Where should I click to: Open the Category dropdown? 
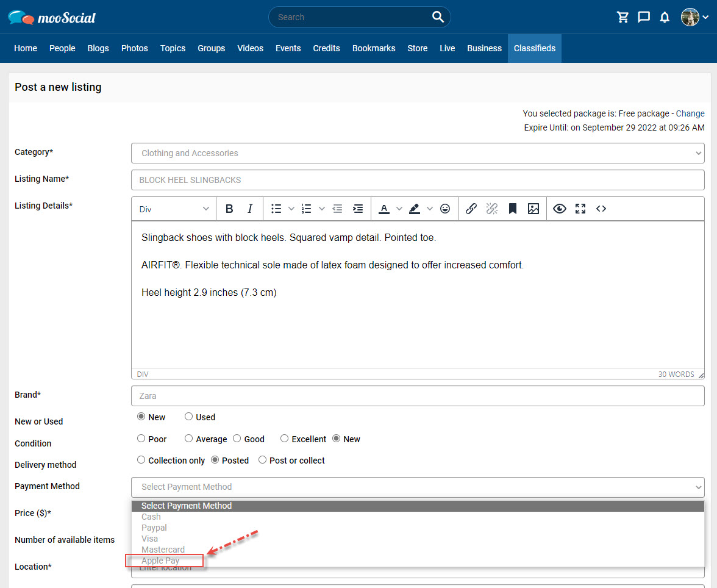(418, 153)
